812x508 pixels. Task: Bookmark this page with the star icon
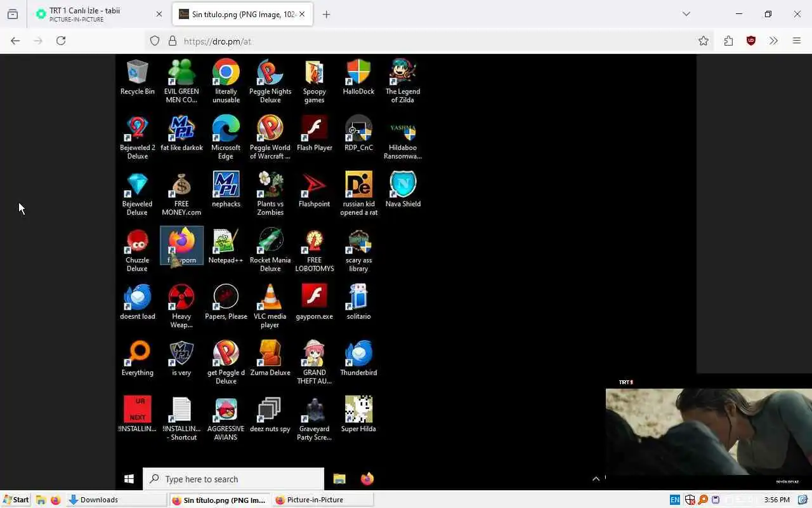pyautogui.click(x=704, y=41)
